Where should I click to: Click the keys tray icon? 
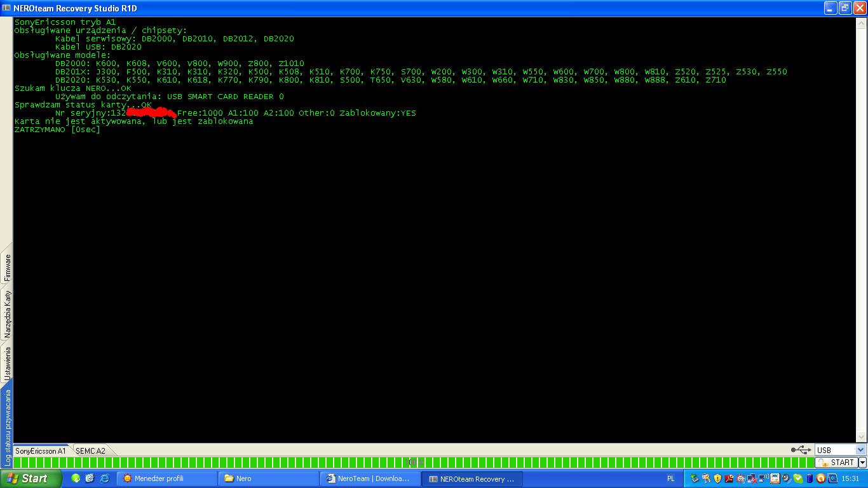(x=706, y=478)
